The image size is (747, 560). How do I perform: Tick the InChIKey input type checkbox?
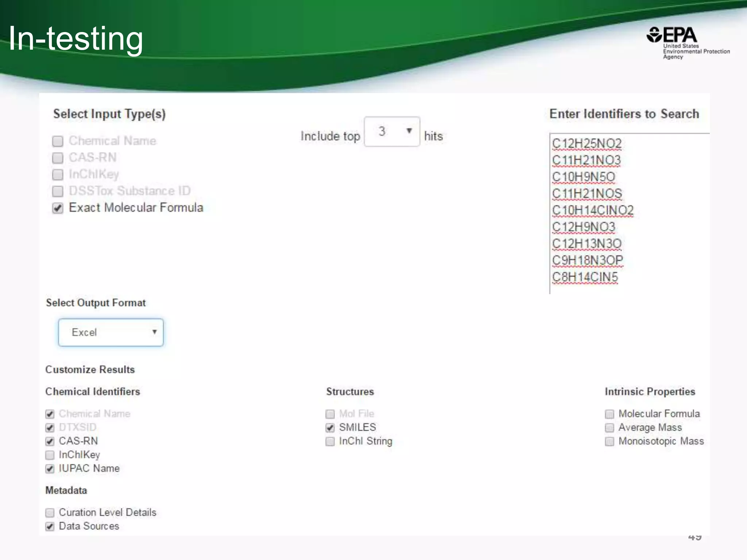(x=58, y=175)
